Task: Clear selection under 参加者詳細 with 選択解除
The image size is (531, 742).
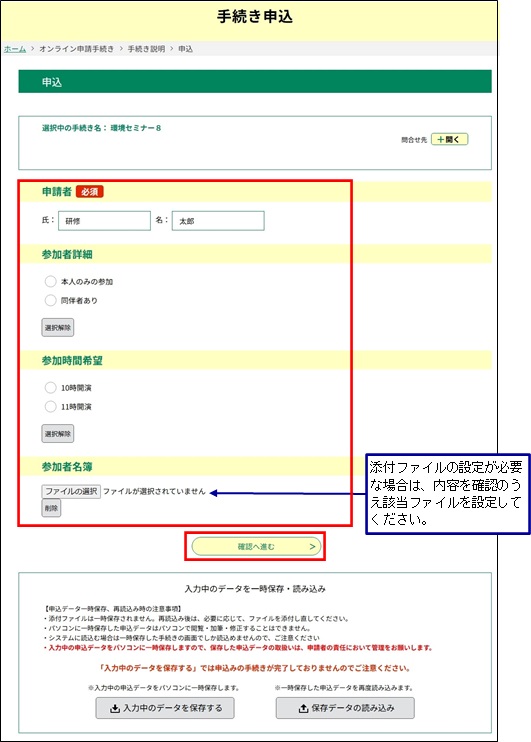Action: pyautogui.click(x=58, y=327)
